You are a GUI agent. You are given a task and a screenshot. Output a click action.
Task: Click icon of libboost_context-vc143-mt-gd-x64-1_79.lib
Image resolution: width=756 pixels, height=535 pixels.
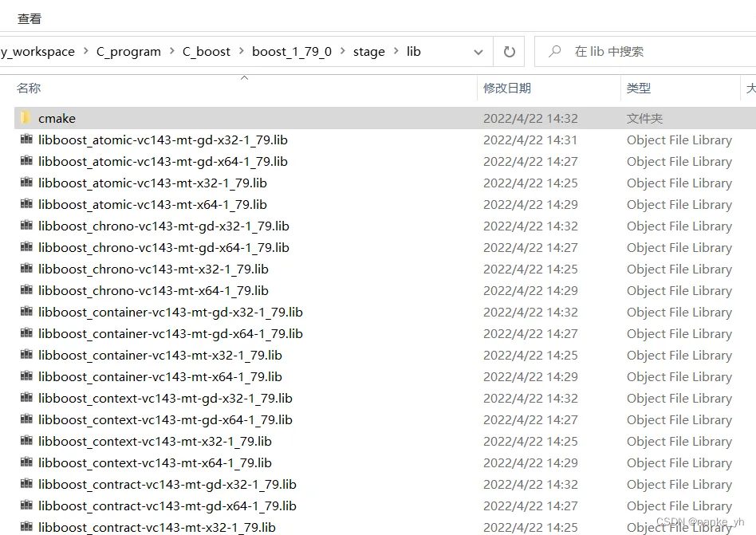pyautogui.click(x=26, y=419)
